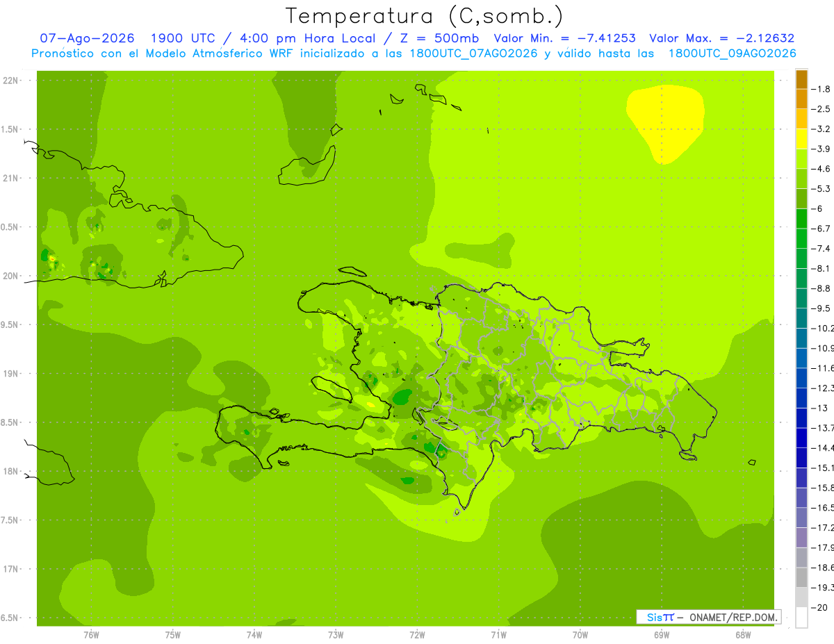Click the '-8.8' colorbar value

821,288
